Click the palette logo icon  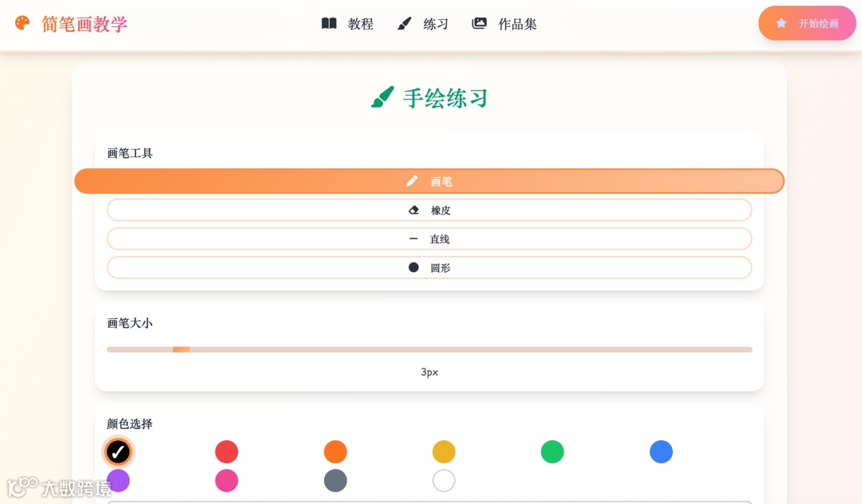pyautogui.click(x=22, y=23)
